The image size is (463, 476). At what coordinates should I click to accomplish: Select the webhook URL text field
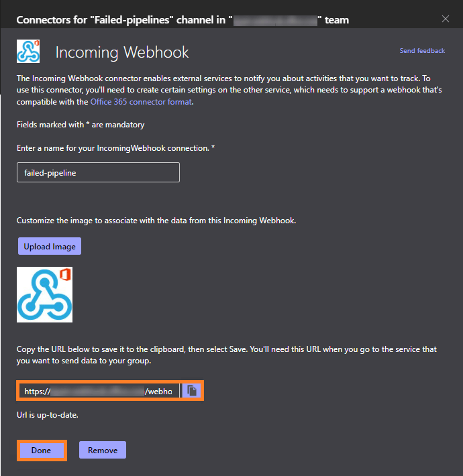(99, 391)
